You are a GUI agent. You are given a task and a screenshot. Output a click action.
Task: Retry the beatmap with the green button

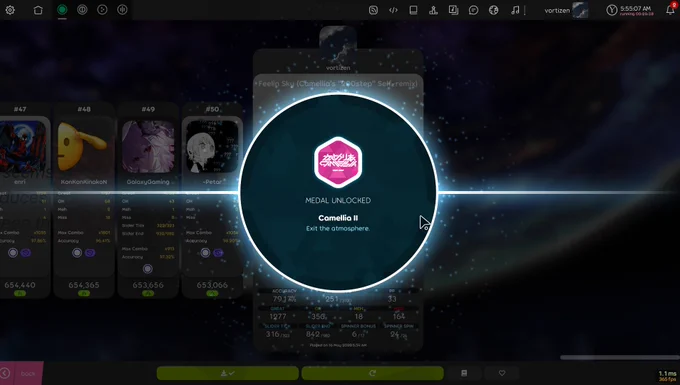[373, 373]
